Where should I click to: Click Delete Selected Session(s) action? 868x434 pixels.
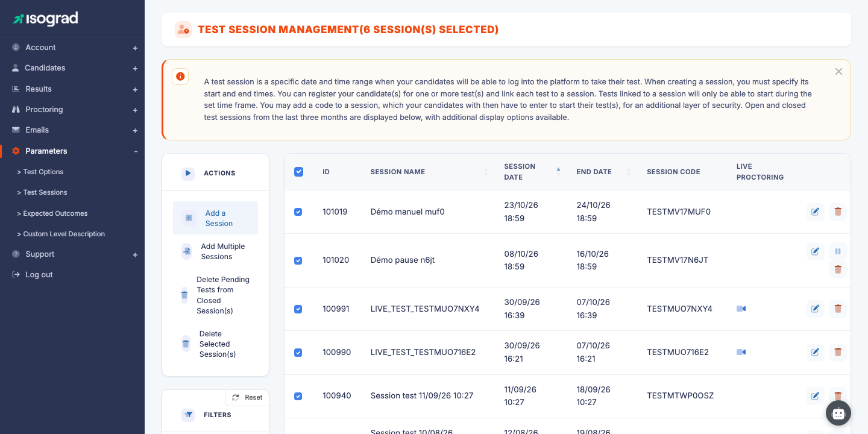coord(215,344)
